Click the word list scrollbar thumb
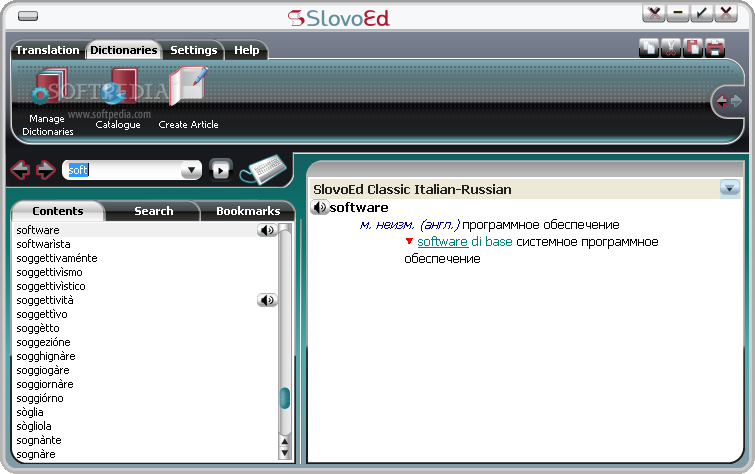The width and height of the screenshot is (755, 474). pyautogui.click(x=285, y=398)
